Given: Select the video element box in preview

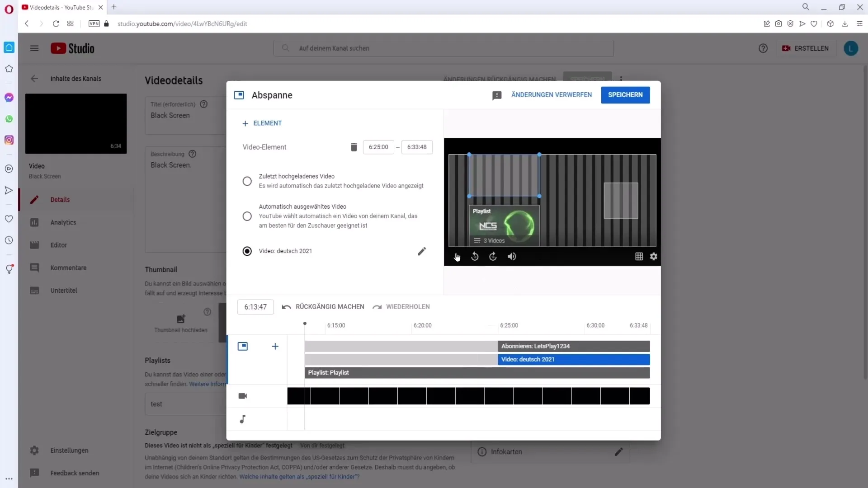Looking at the screenshot, I should 504,175.
